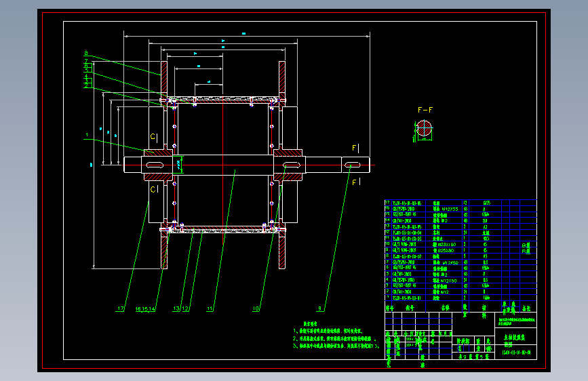
Task: Click B25X90 key entry in parts list row 9
Action: (x=446, y=251)
